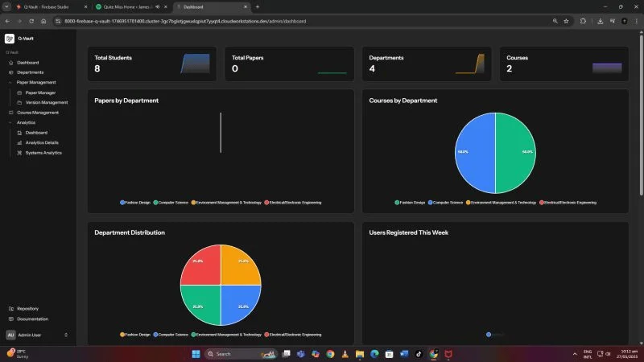
Task: Click the taskbar Search box
Action: click(x=241, y=354)
